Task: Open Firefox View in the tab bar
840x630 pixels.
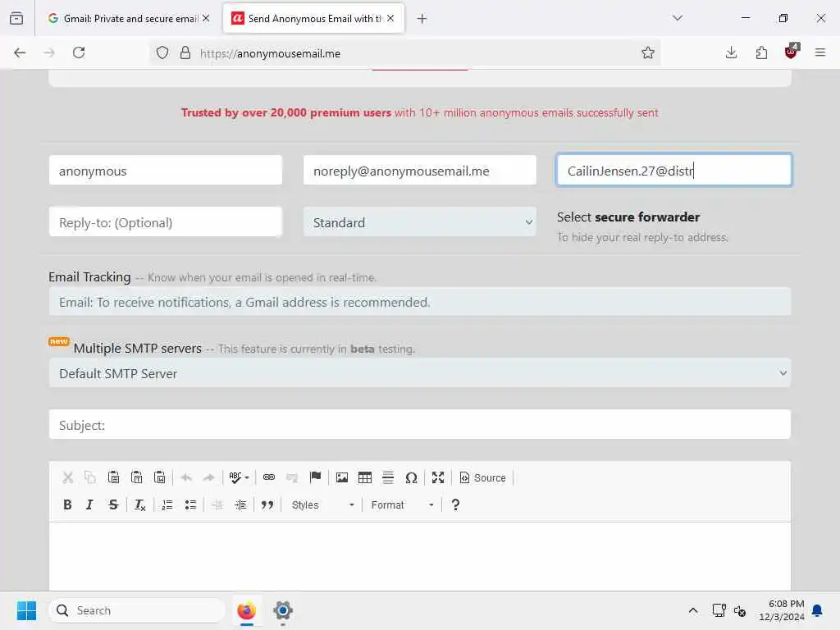Action: (x=16, y=18)
